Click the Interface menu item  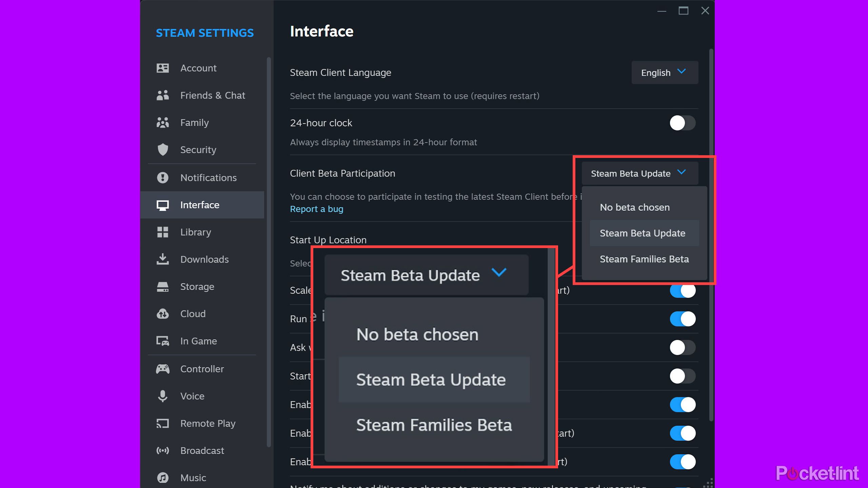pyautogui.click(x=200, y=204)
